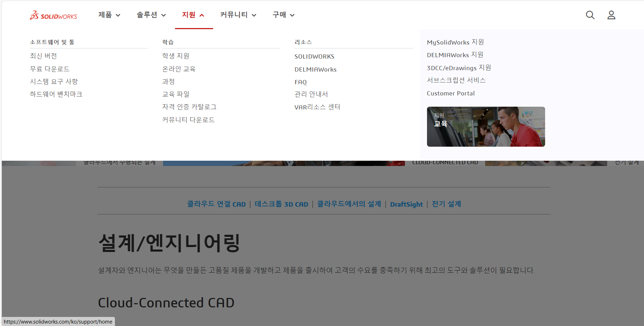The image size is (644, 326).
Task: Click the 소프트웨어 및 툴 heading
Action: [x=52, y=42]
